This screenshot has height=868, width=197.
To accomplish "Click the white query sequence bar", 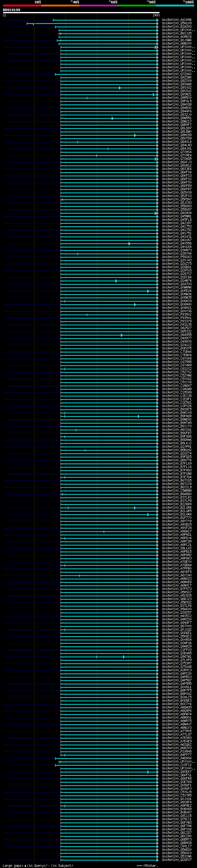I will click(81, 13).
